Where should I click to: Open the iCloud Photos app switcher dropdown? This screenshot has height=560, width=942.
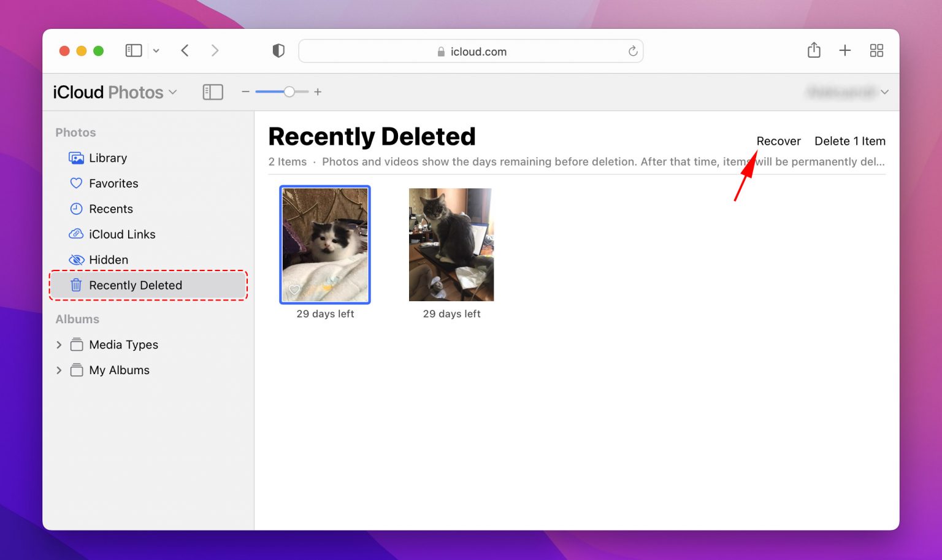coord(174,91)
